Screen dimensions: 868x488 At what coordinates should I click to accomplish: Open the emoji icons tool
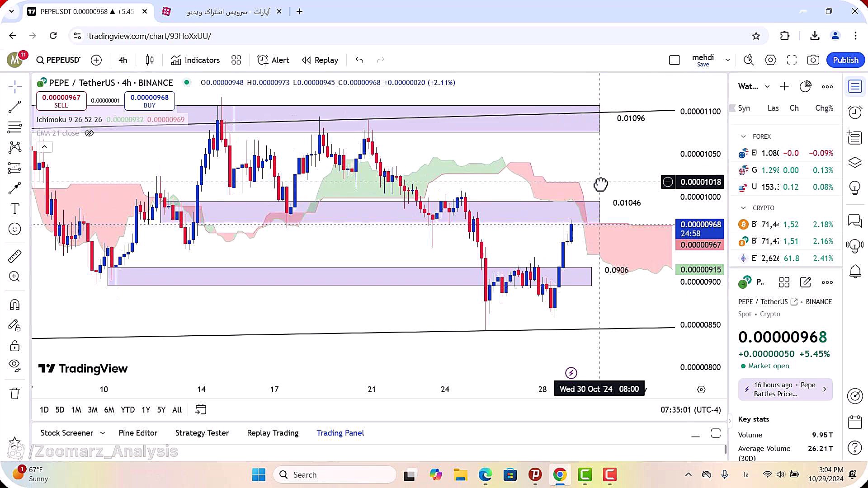click(x=15, y=229)
